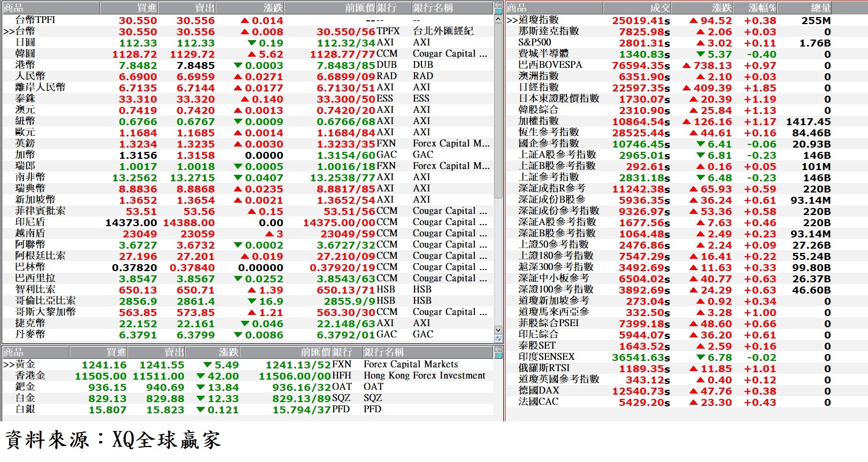Click the cyan right arrow atop the forex panel

(498, 11)
